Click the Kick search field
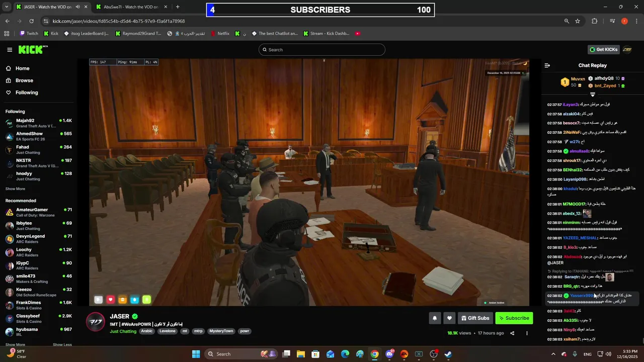The height and width of the screenshot is (362, 644). (x=322, y=50)
